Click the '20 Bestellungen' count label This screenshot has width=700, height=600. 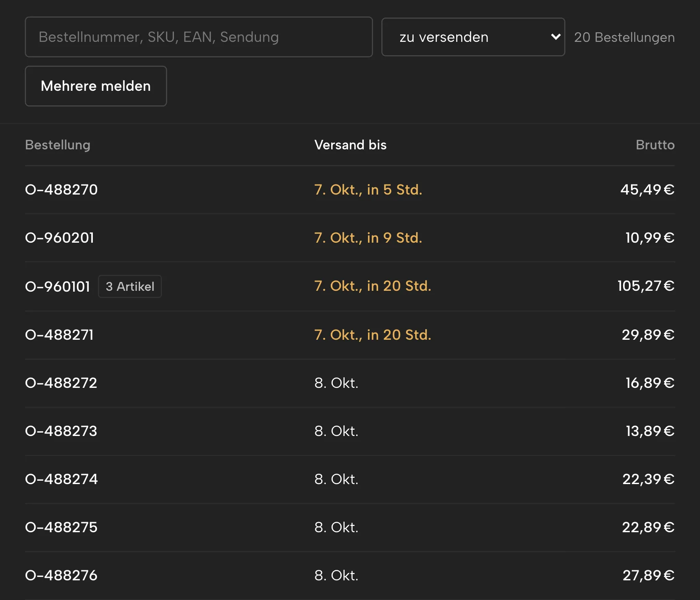click(624, 37)
